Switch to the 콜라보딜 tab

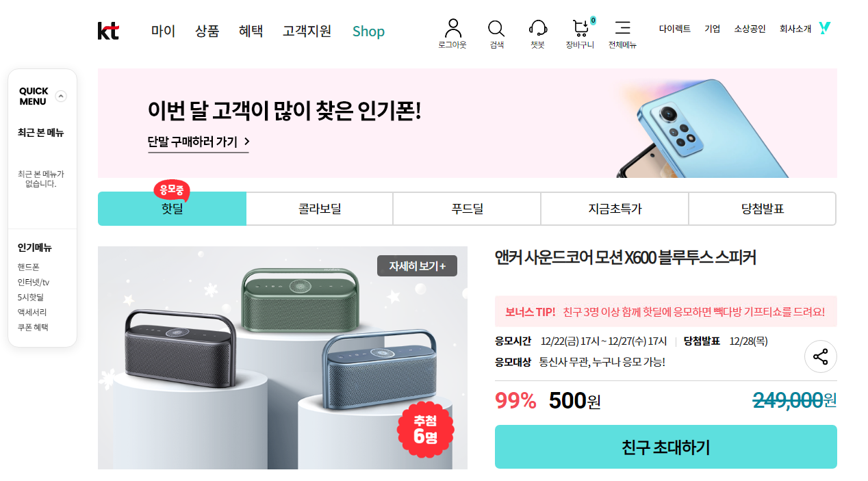(x=320, y=209)
